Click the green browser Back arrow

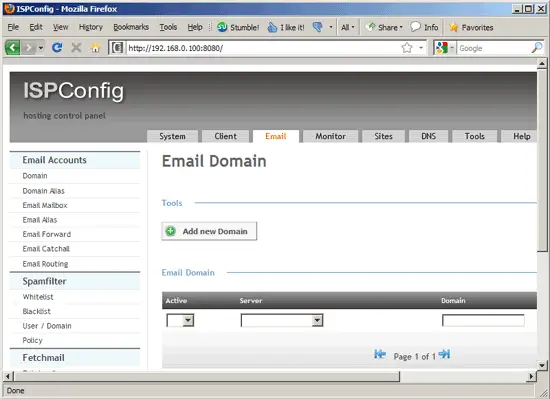coord(13,48)
